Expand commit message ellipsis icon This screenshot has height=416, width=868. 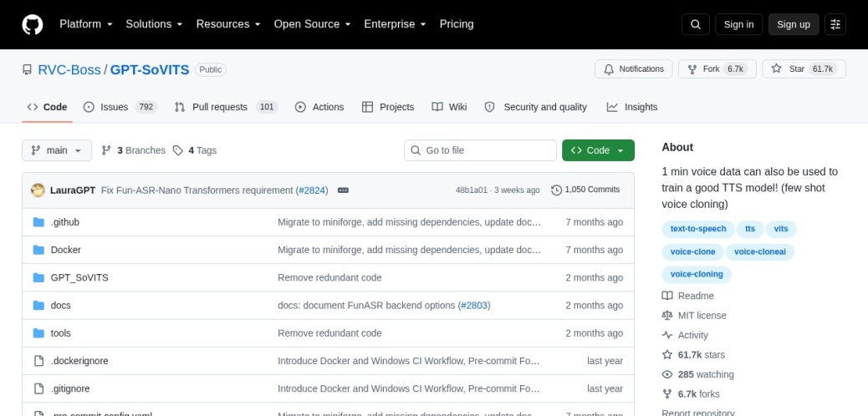click(x=343, y=190)
